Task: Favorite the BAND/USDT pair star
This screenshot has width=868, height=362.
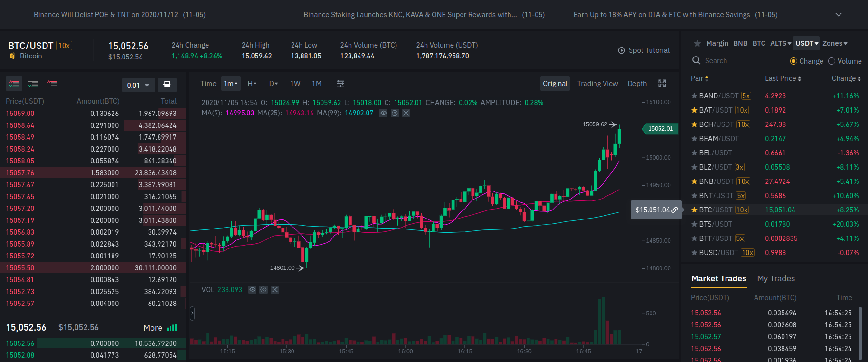Action: tap(694, 96)
